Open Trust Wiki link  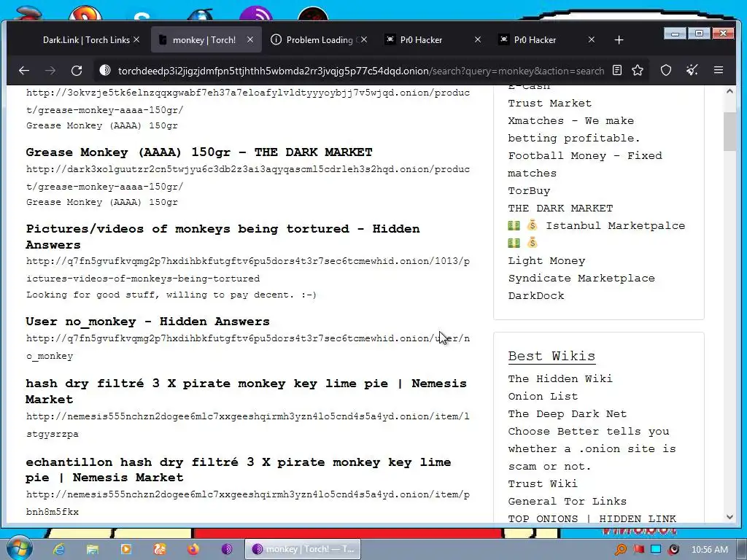(543, 484)
